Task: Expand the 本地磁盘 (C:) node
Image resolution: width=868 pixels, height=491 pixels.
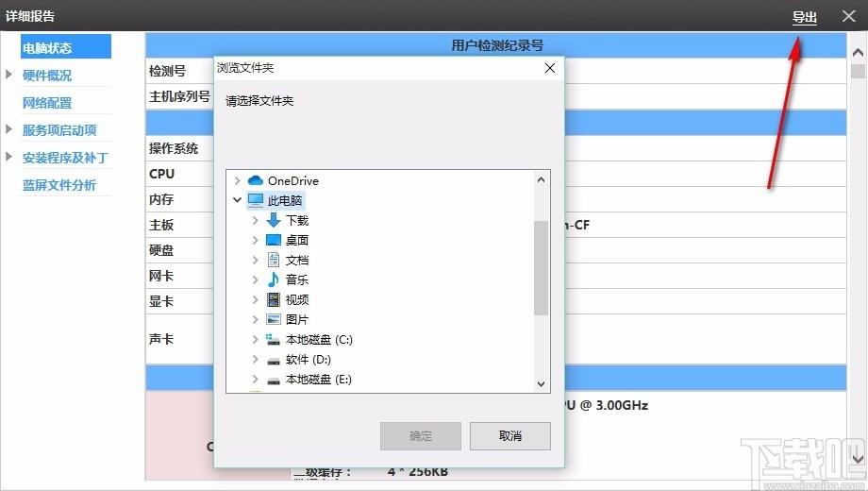Action: [255, 339]
